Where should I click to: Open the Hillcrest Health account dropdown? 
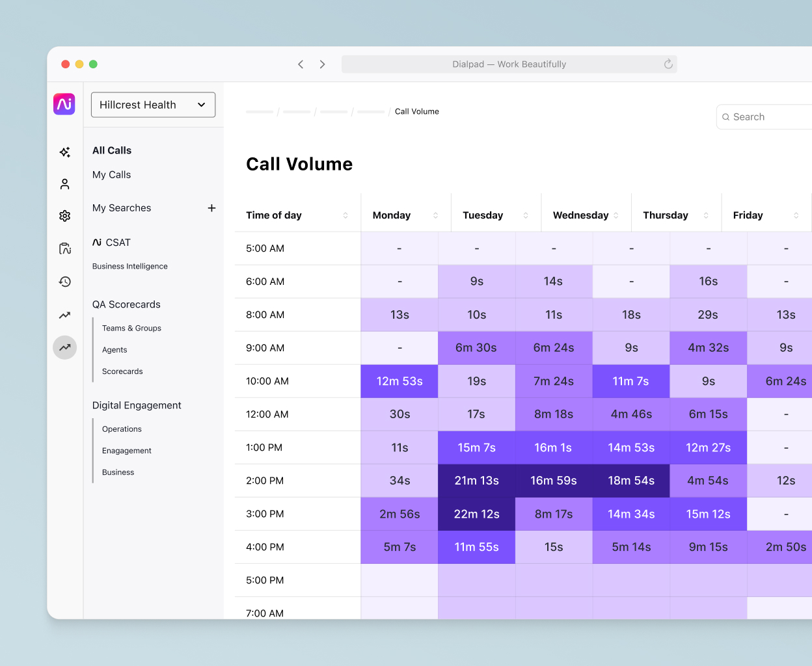pyautogui.click(x=153, y=105)
